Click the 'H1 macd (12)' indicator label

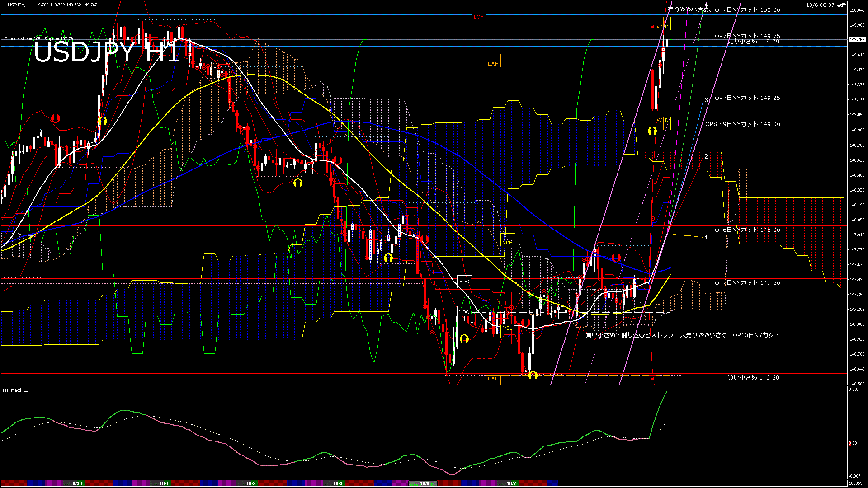[16, 390]
